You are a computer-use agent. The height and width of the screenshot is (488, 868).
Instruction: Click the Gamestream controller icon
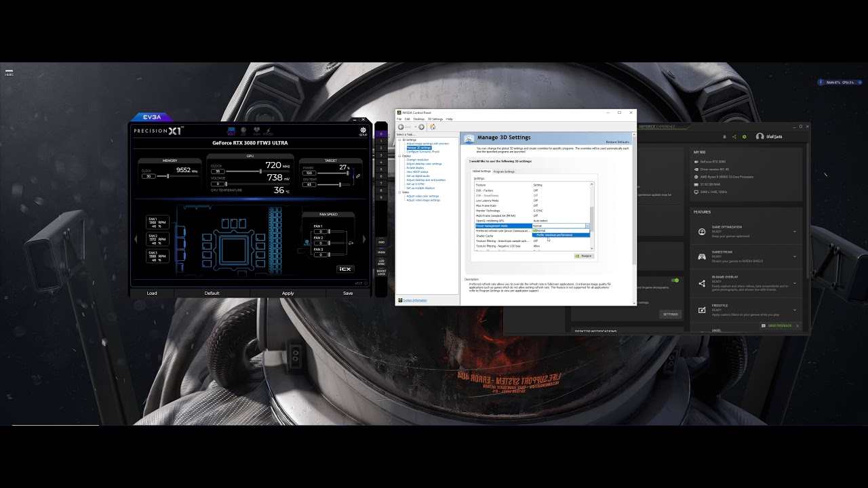702,257
